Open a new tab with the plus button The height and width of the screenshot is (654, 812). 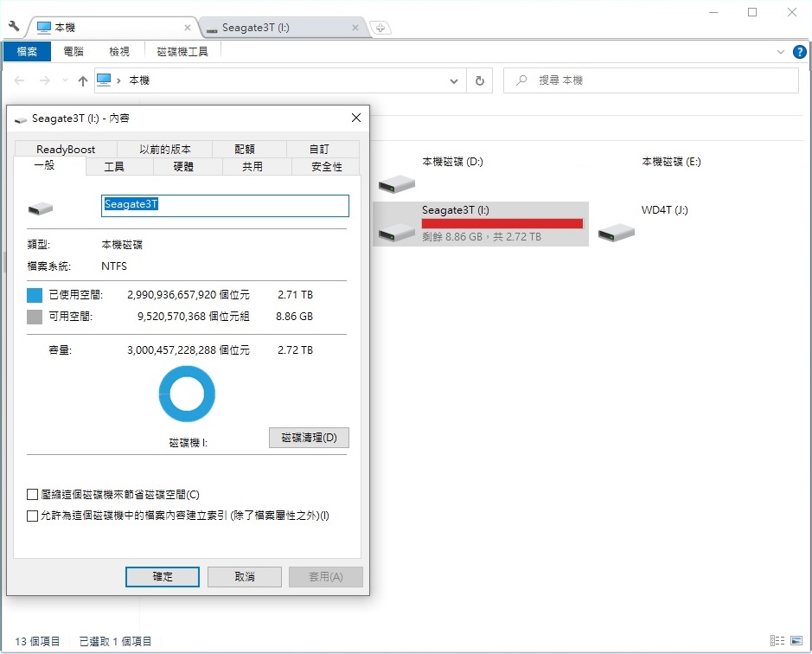click(380, 28)
